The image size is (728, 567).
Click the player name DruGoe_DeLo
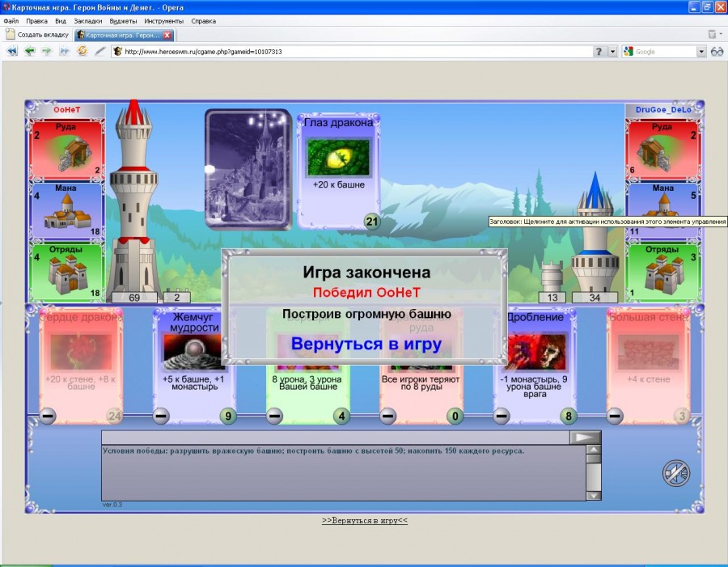point(663,109)
